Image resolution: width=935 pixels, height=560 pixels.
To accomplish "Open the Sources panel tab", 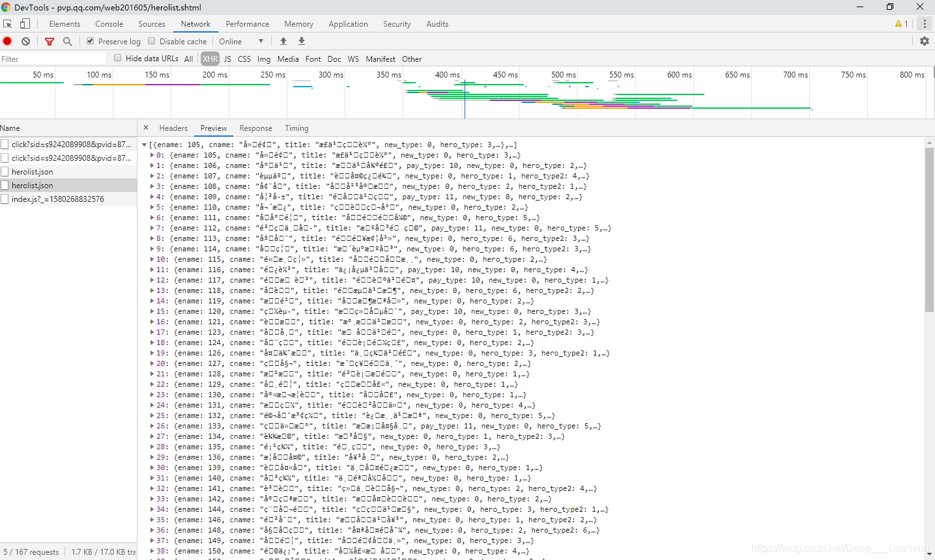I will 152,24.
